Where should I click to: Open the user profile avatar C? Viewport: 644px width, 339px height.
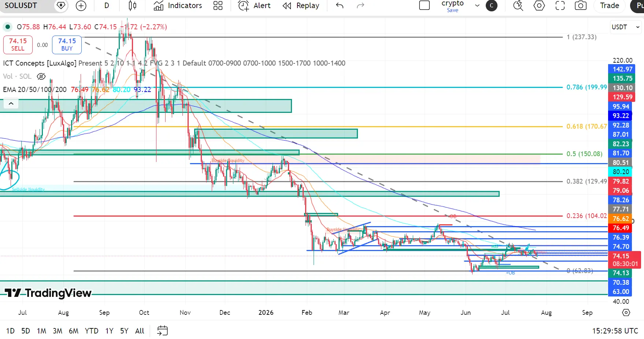pos(492,5)
